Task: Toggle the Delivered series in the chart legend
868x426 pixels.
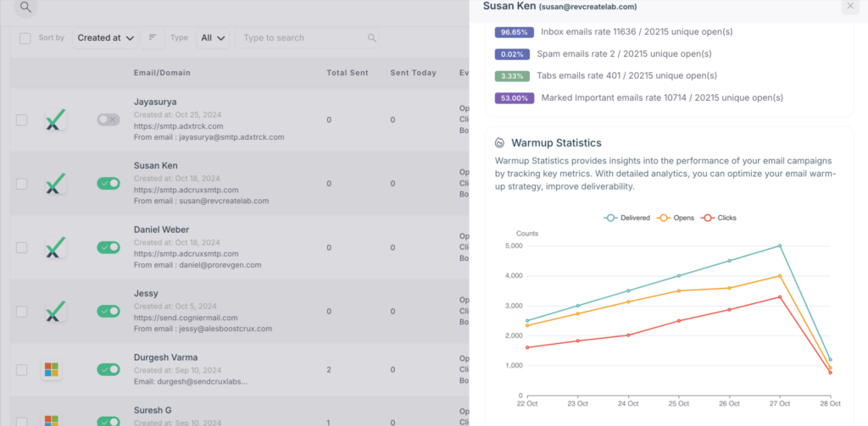Action: 627,218
